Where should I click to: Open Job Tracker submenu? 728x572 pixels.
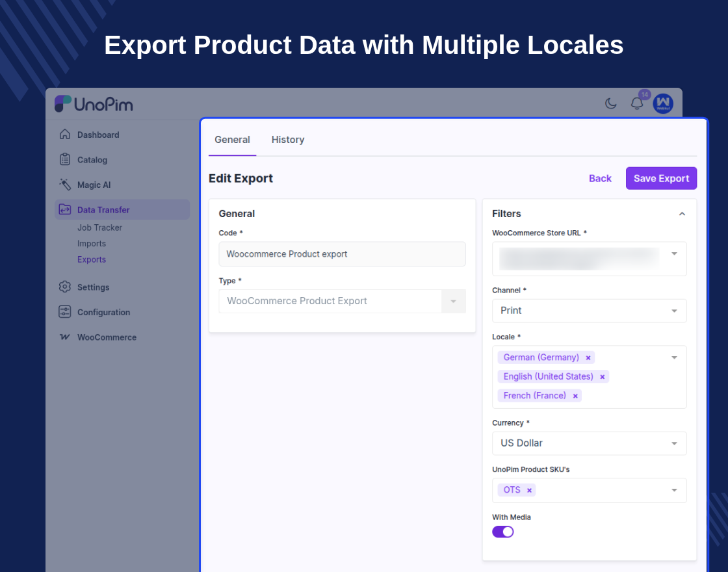coord(99,227)
